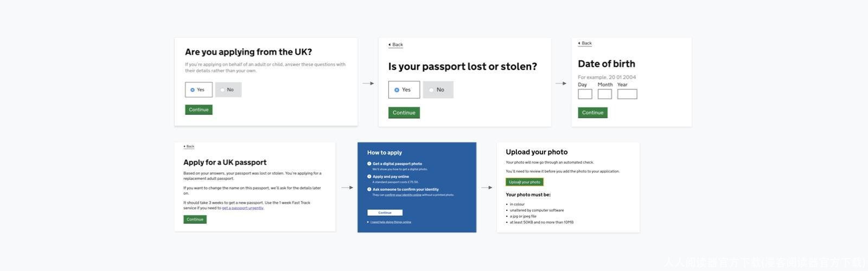This screenshot has height=271, width=868.
Task: Open the 'get a passport urgently' link
Action: [x=242, y=208]
